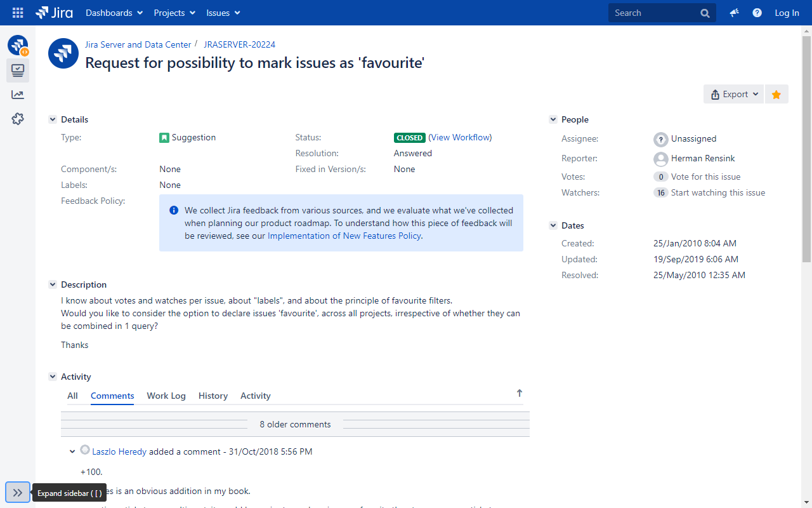Open the Add-ons puzzle sidebar icon
The image size is (812, 508).
18,119
